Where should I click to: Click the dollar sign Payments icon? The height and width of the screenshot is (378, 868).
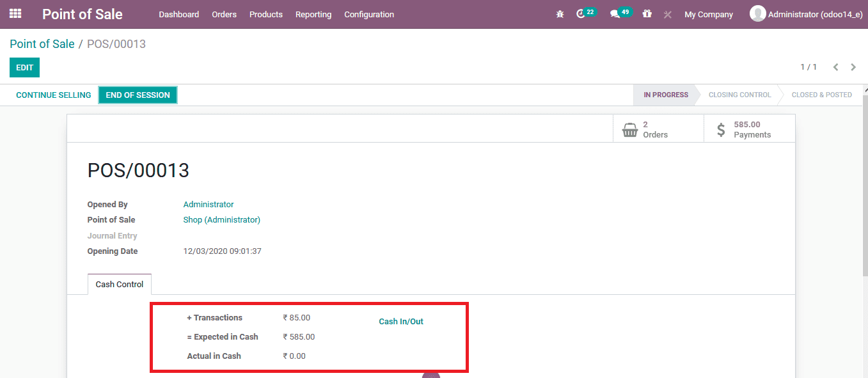(x=721, y=130)
